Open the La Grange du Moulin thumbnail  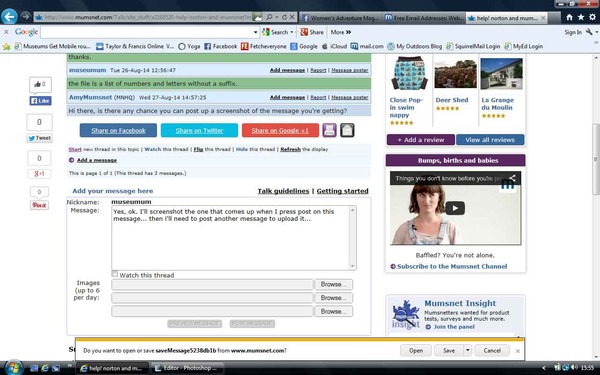click(x=501, y=73)
